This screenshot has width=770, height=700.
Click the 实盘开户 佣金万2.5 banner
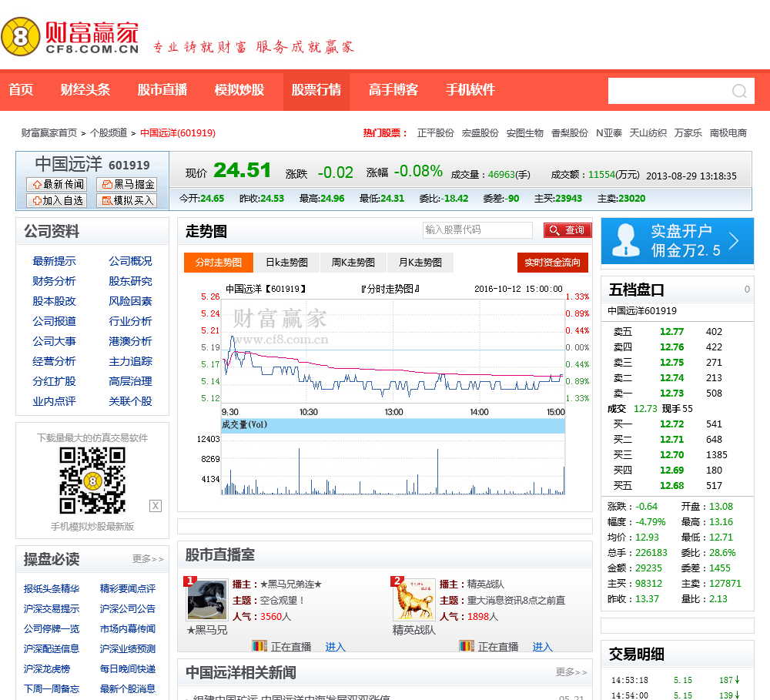click(677, 241)
